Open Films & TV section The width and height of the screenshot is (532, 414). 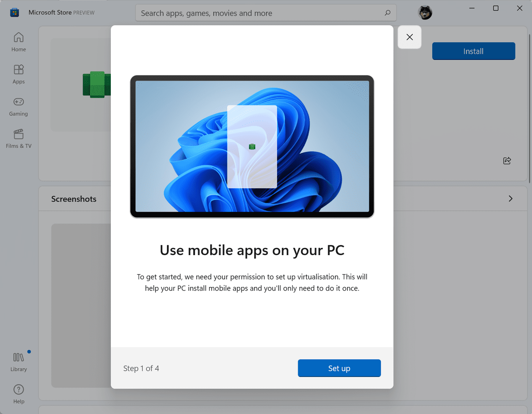tap(18, 139)
